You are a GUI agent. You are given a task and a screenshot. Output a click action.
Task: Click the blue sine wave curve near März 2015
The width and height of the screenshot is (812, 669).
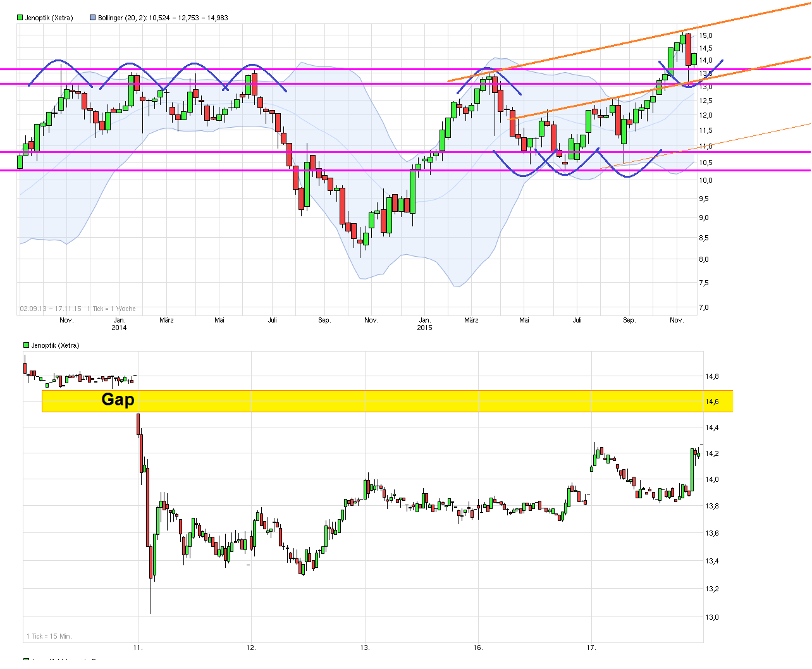pos(489,71)
